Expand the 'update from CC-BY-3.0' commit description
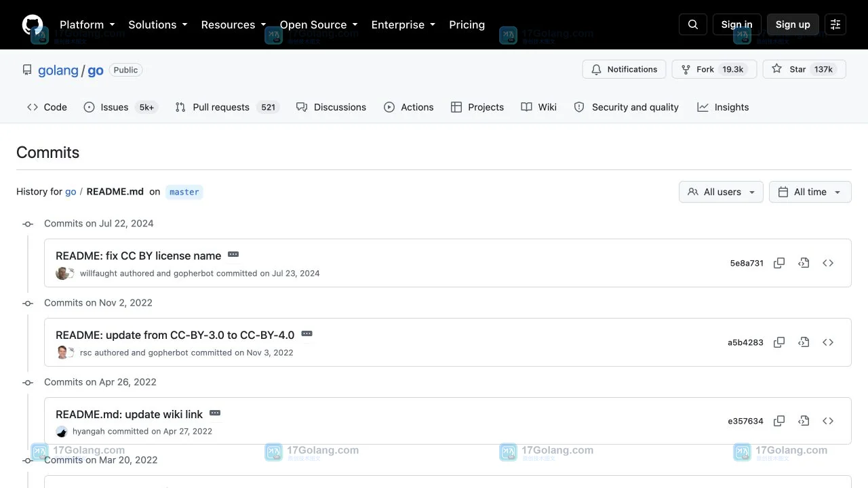Screen dimensions: 868x488 pos(307,334)
